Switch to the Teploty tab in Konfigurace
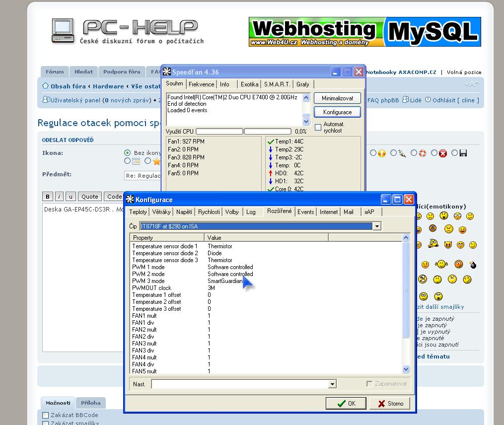 click(138, 212)
